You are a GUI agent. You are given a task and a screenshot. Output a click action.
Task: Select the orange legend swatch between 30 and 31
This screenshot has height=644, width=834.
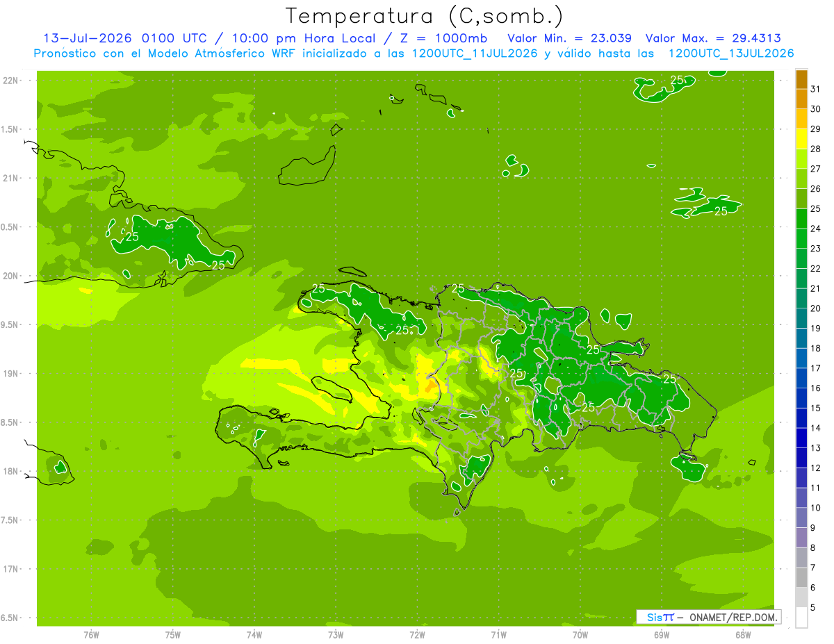[801, 100]
